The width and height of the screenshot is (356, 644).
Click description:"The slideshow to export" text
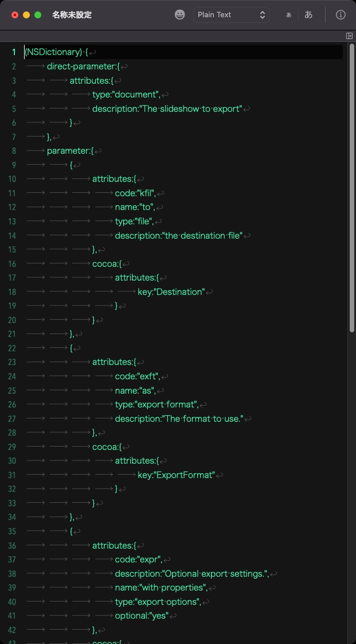click(x=167, y=109)
